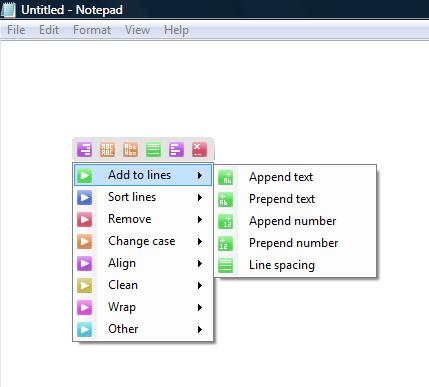Click the blue play icon beside Sort lines
429x387 pixels.
point(84,197)
